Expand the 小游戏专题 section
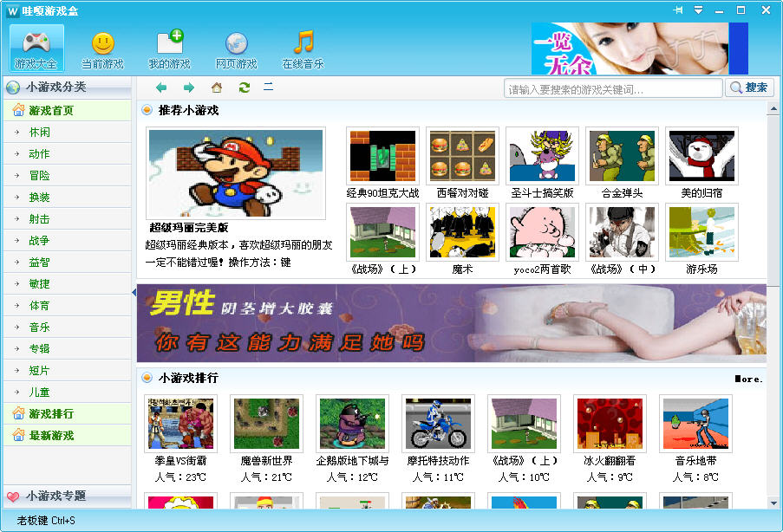 [55, 496]
